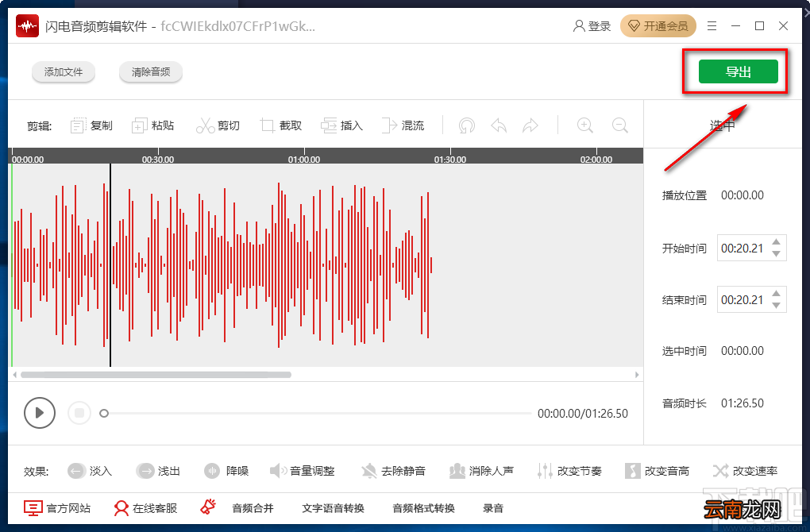Open the Recording (录音) feature
810x532 pixels.
[x=493, y=508]
